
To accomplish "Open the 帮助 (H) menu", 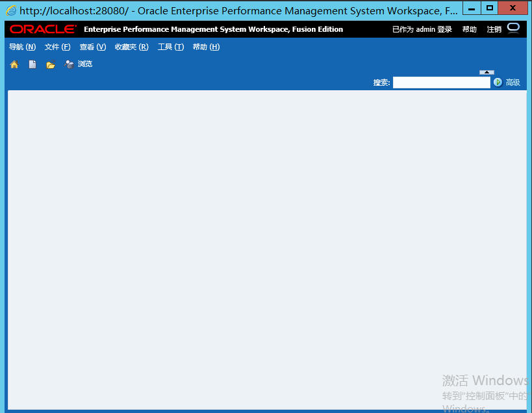I will pyautogui.click(x=207, y=47).
